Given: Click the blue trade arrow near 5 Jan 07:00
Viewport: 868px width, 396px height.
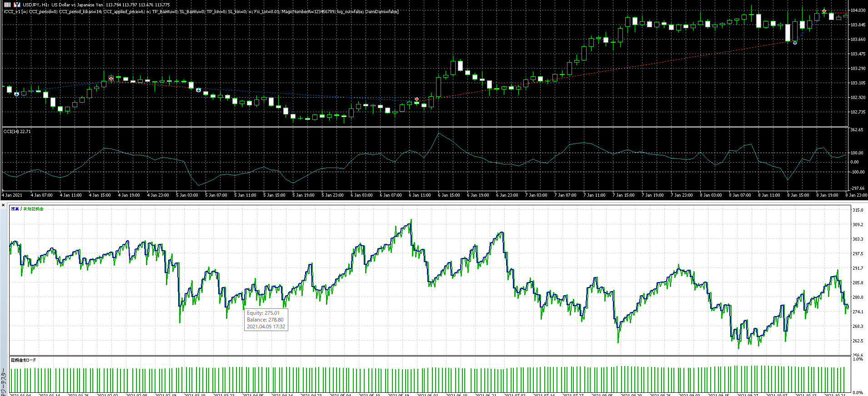Looking at the screenshot, I should tap(199, 90).
